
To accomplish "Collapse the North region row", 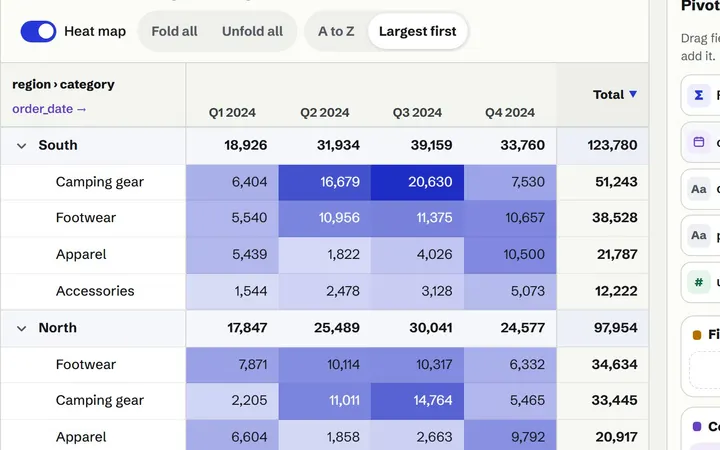I will (21, 329).
